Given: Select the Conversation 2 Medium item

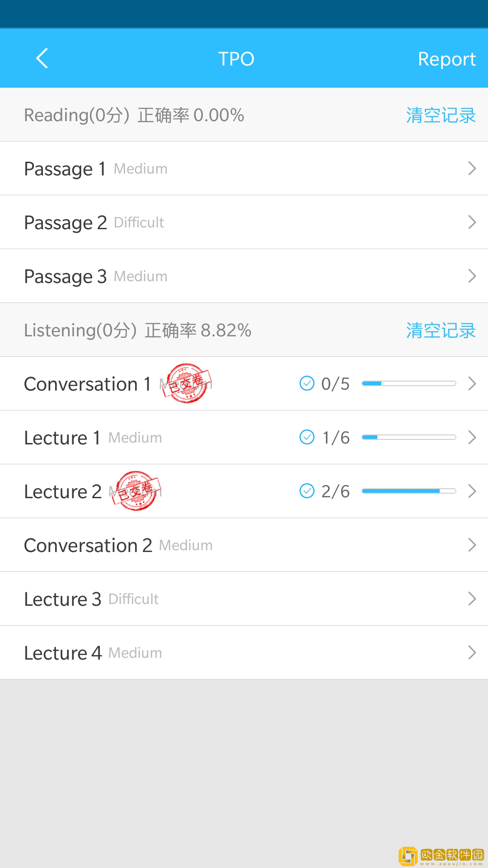Looking at the screenshot, I should [x=118, y=545].
